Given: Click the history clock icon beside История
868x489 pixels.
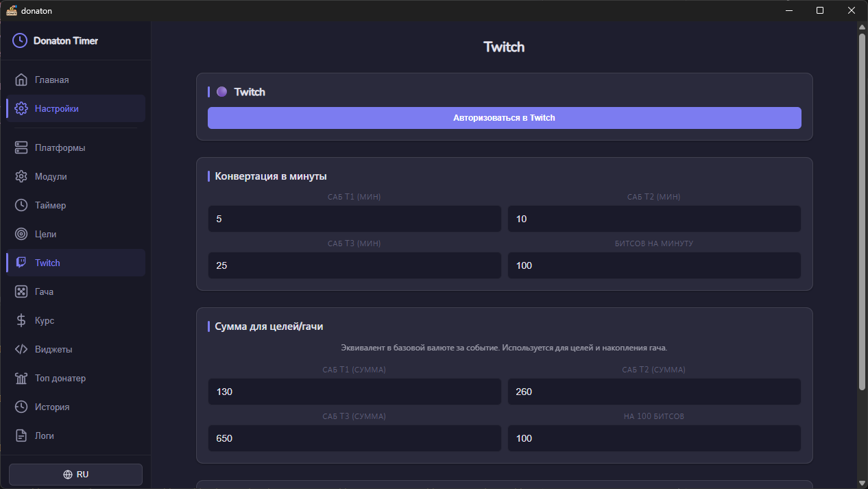Looking at the screenshot, I should tap(21, 407).
